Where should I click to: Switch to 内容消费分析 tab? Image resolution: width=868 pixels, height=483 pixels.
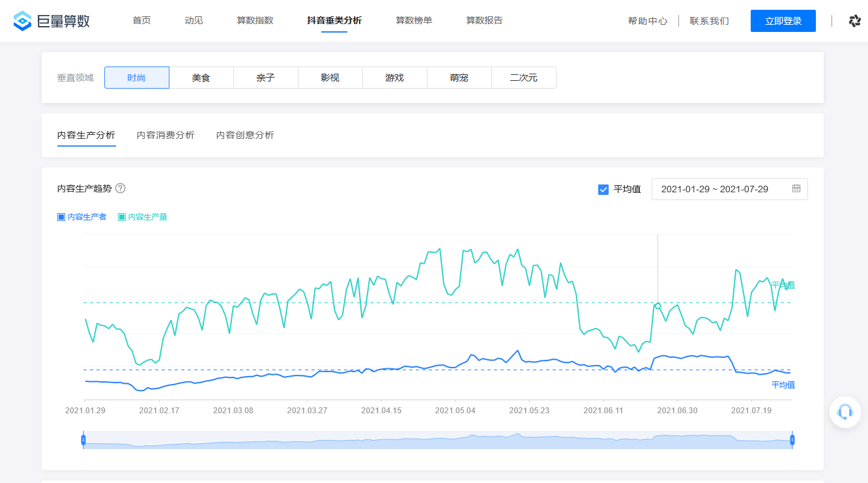coord(166,135)
